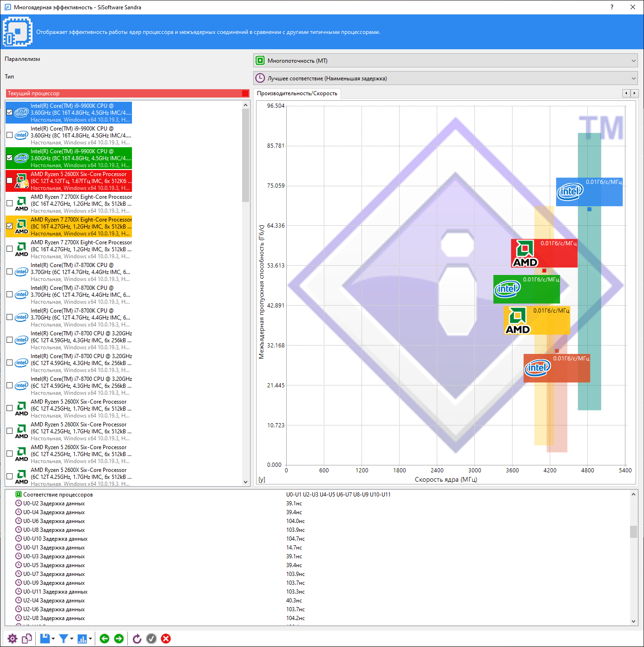The width and height of the screenshot is (644, 647).
Task: Click the orange Intel label on the chart
Action: tap(557, 368)
